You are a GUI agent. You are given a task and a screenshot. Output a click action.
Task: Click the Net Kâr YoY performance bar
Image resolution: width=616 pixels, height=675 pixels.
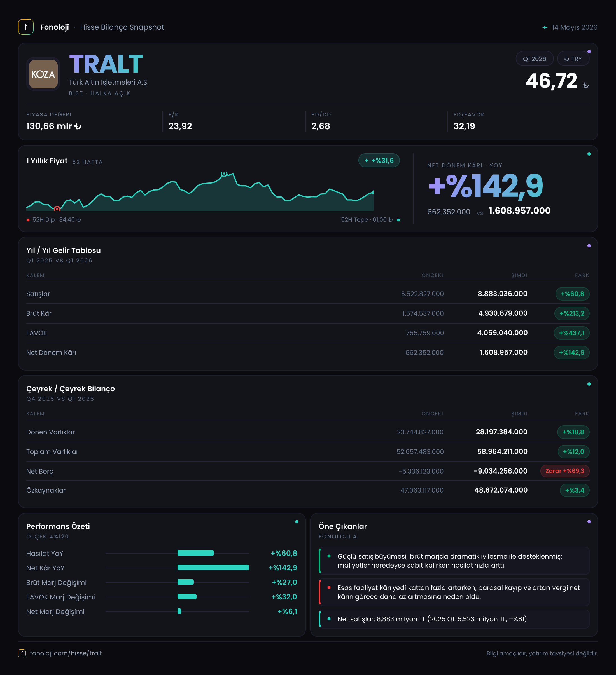(213, 568)
